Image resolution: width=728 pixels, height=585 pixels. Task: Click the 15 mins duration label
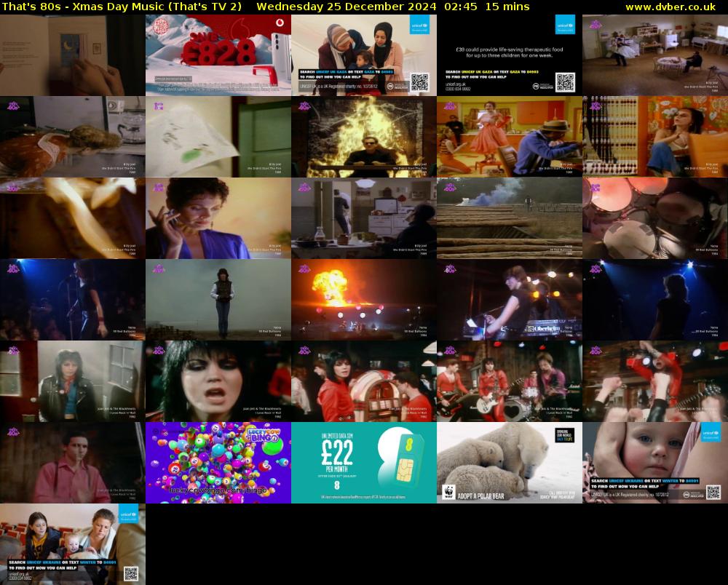(507, 7)
